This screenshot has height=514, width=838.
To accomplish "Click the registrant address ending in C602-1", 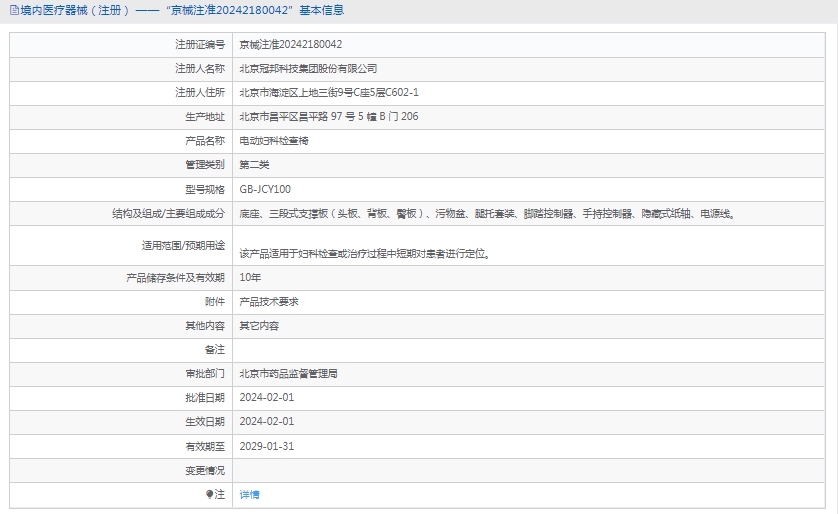I will pyautogui.click(x=329, y=93).
